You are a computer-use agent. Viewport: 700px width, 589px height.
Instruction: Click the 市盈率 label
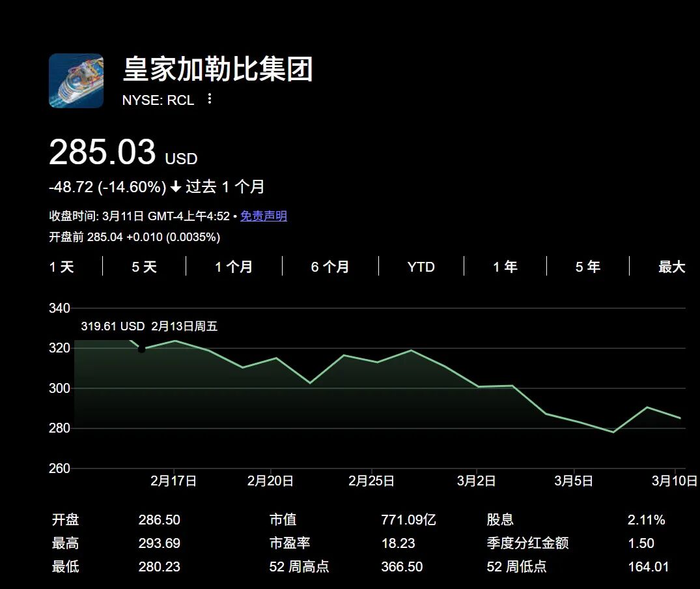click(x=290, y=543)
